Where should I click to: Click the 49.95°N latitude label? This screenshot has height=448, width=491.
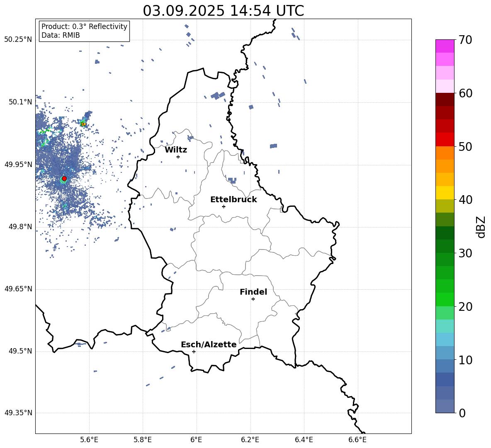(x=18, y=164)
